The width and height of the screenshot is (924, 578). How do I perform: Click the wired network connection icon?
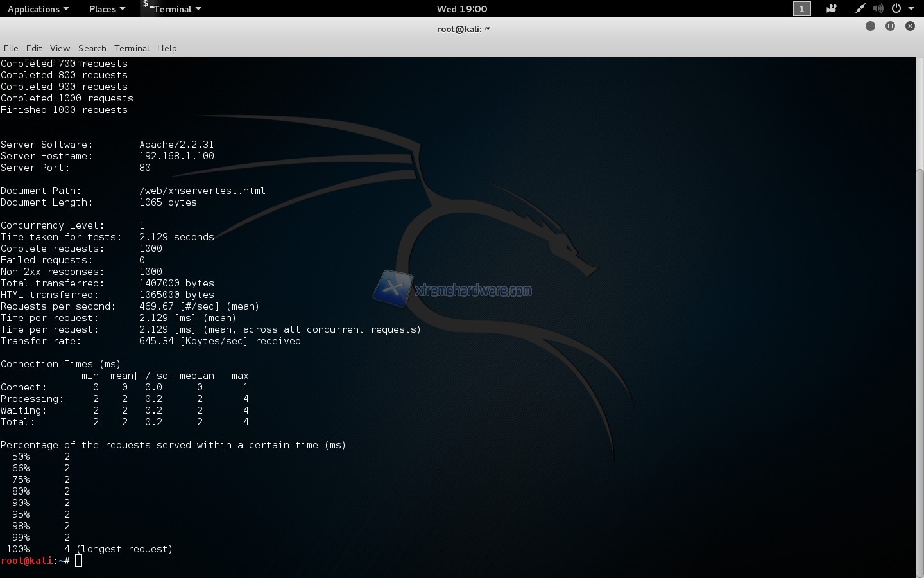click(860, 9)
